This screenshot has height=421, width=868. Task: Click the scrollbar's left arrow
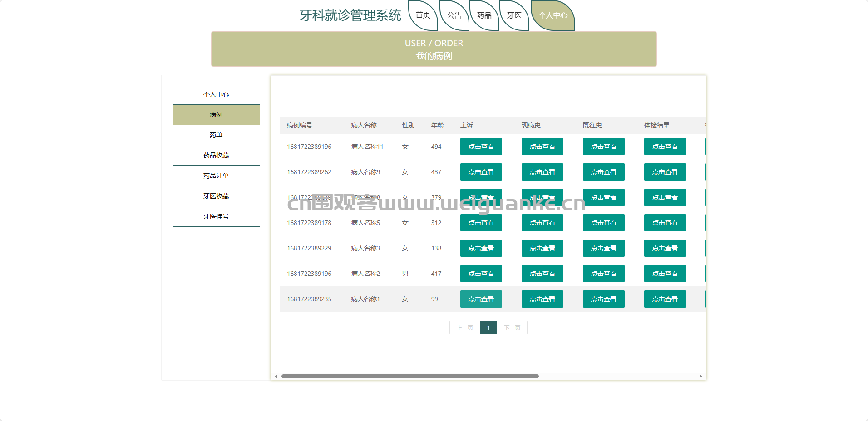coord(276,376)
